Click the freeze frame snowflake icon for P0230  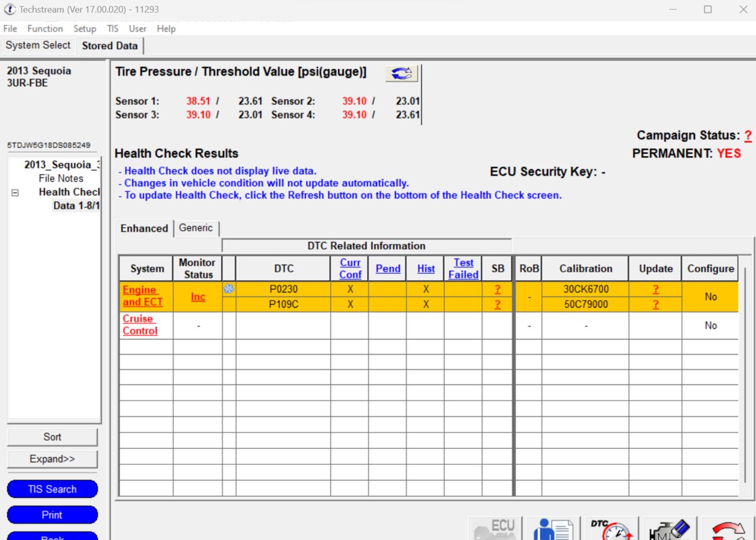coord(229,289)
